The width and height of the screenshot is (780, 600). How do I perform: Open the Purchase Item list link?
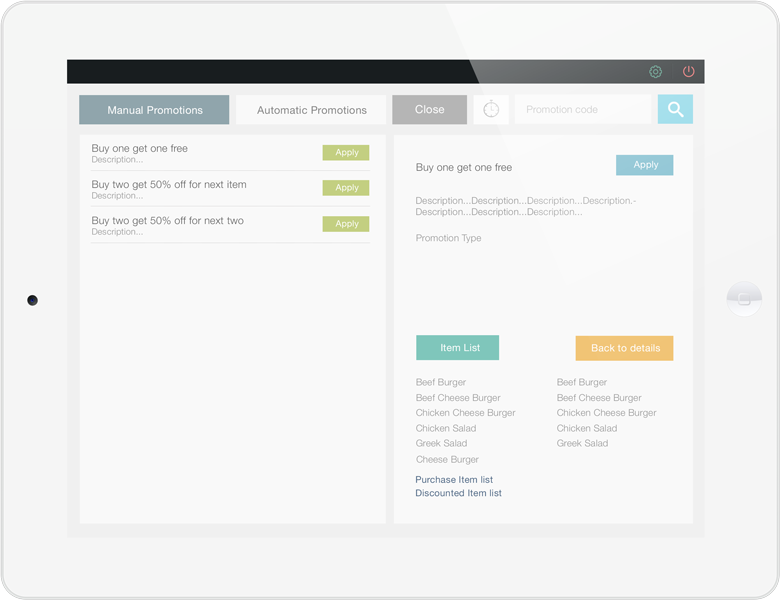coord(454,480)
